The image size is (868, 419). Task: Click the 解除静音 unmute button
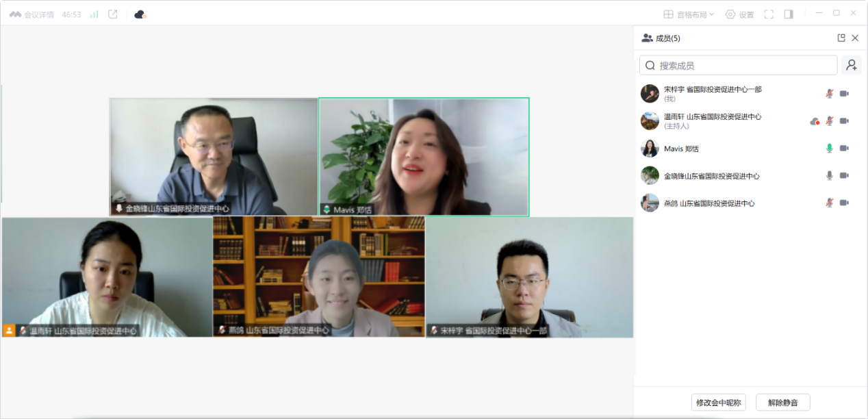click(x=783, y=403)
